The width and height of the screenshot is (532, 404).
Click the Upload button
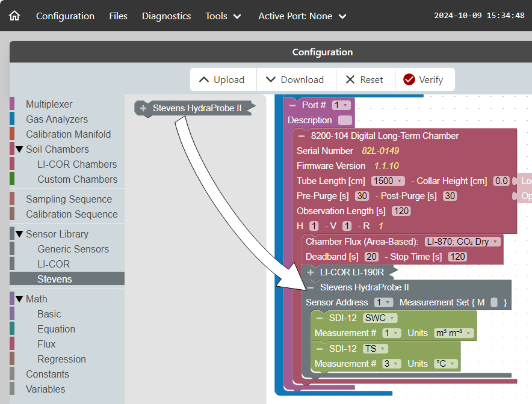point(223,79)
